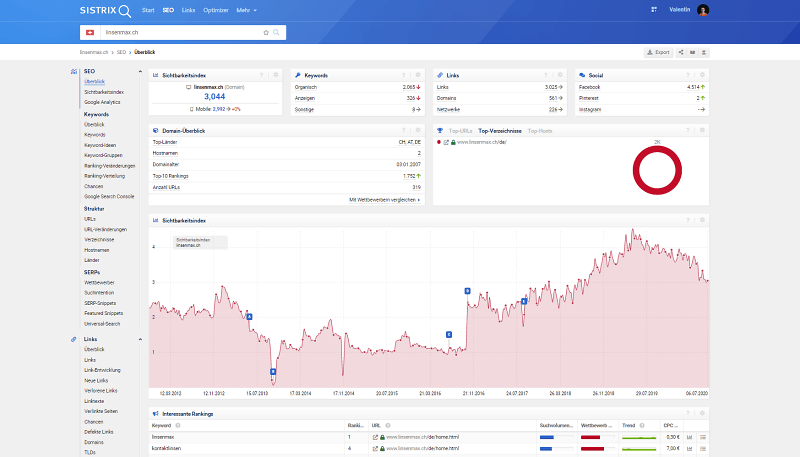This screenshot has height=457, width=800.
Task: Open settings gear of Keywords box
Action: 417,75
